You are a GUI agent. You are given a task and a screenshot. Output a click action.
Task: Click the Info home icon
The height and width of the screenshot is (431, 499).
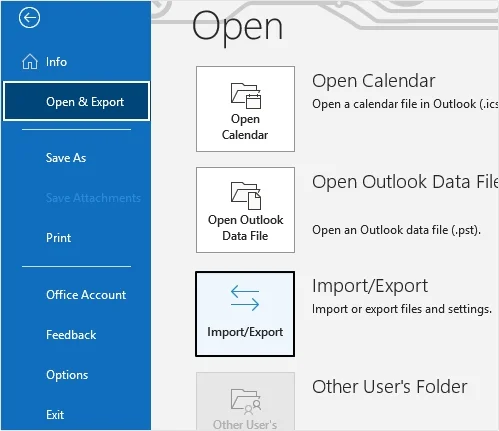click(x=30, y=62)
